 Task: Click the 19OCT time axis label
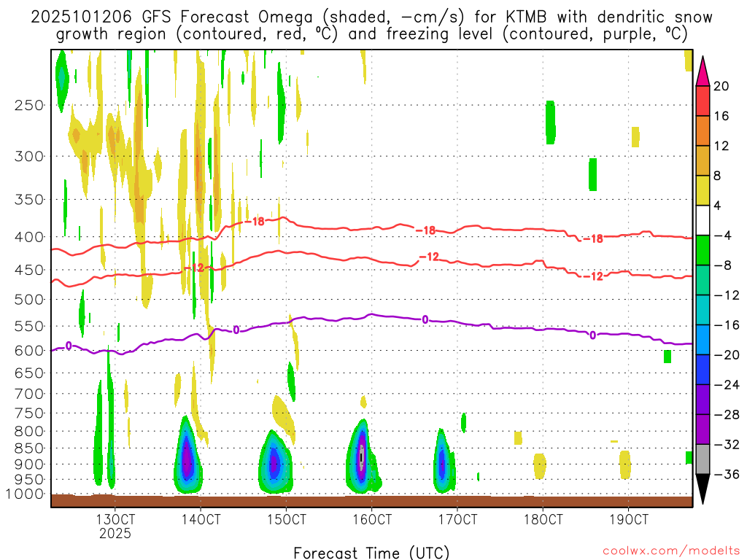[629, 520]
